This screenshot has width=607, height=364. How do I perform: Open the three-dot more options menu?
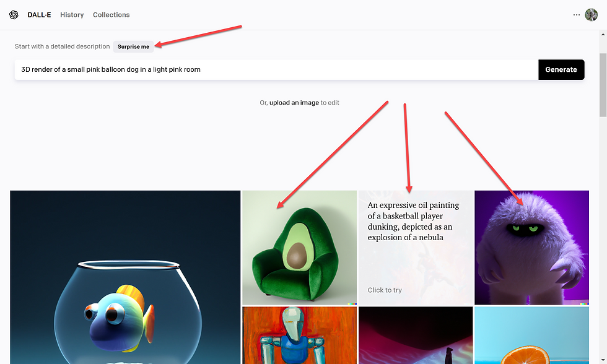[x=577, y=15]
